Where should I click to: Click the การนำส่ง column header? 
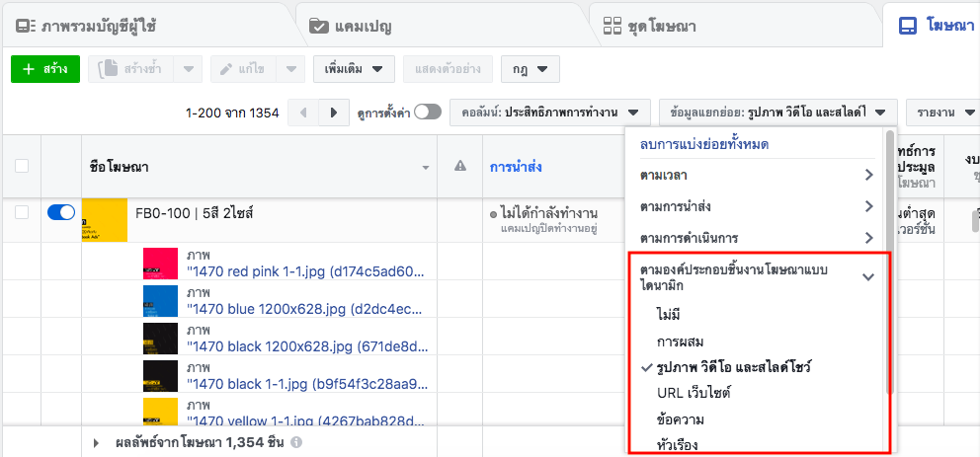pyautogui.click(x=515, y=167)
